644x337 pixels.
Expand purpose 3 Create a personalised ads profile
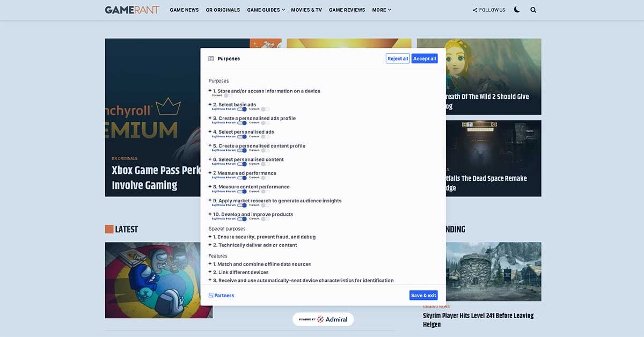coord(210,118)
